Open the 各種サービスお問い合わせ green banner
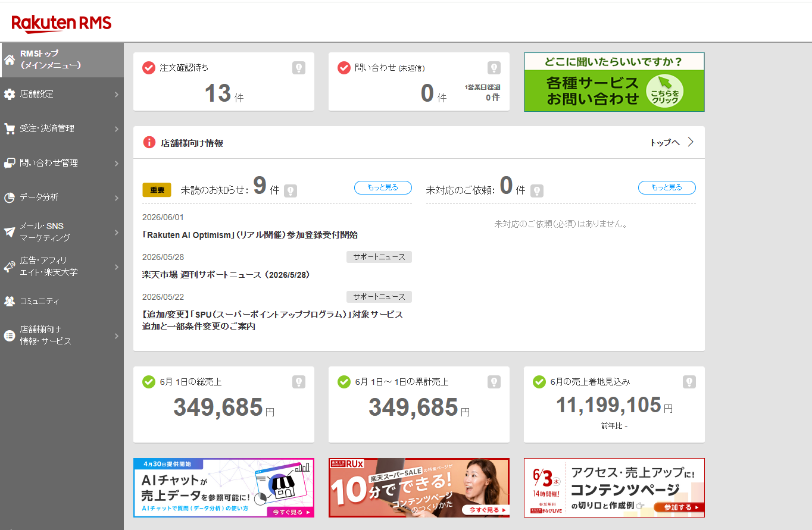The height and width of the screenshot is (530, 812). point(614,82)
